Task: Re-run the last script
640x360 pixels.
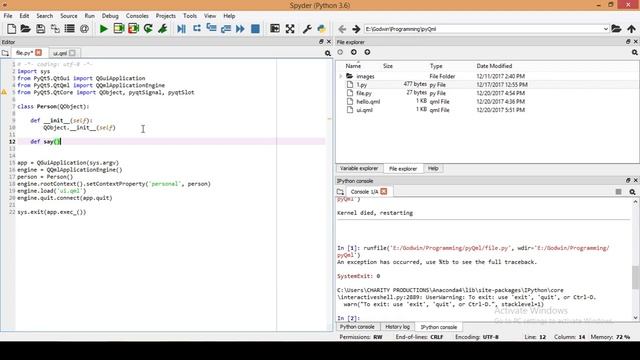Action: tap(148, 29)
